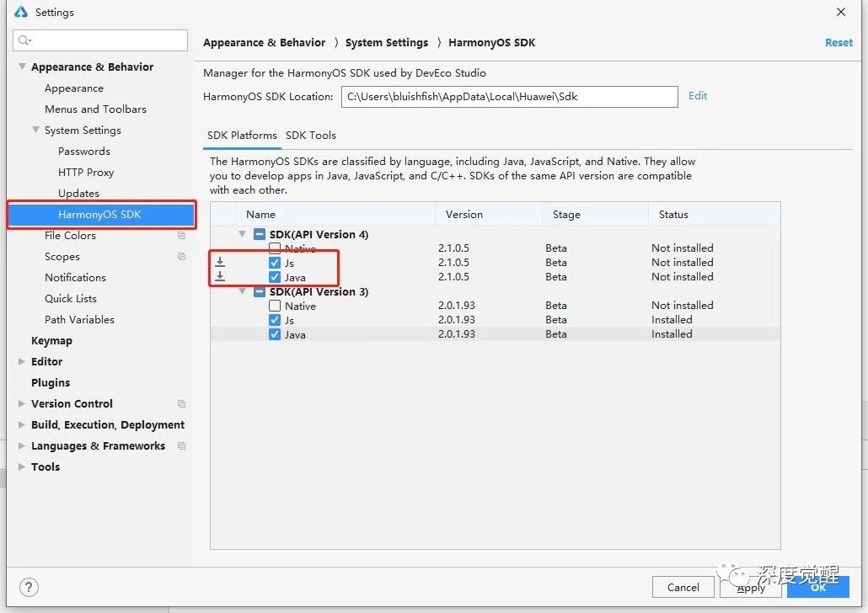Open Path Variables settings
Screen dimensions: 868x613
tap(80, 319)
